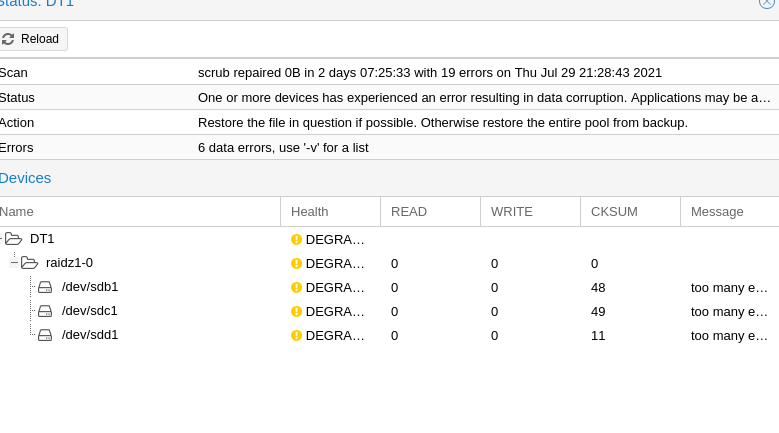Viewport: 779px width, 433px height.
Task: Click raidz1-0 degraded warning icon
Action: [296, 264]
